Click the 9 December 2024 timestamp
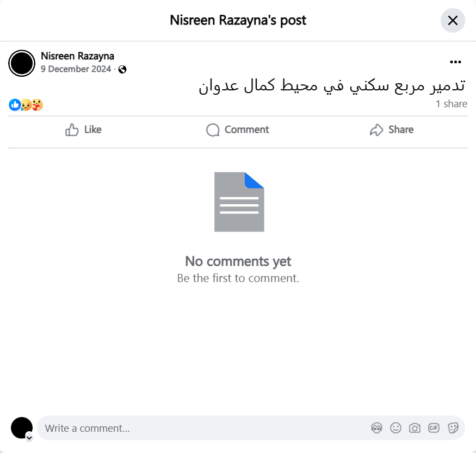Screen dimensions: 476x453 [x=76, y=69]
